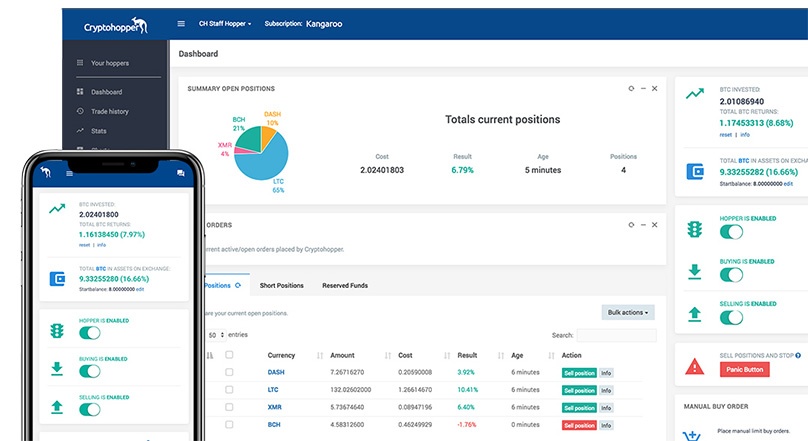This screenshot has width=808, height=441.
Task: Open Info for the BCH row
Action: coord(606,426)
